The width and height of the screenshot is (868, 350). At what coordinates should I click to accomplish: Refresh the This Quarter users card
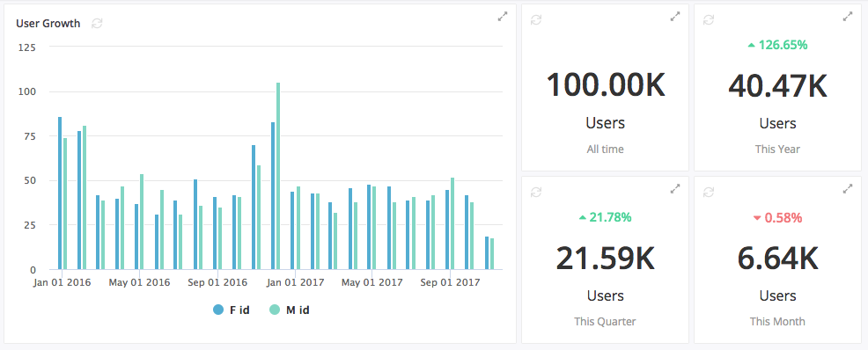tap(535, 192)
